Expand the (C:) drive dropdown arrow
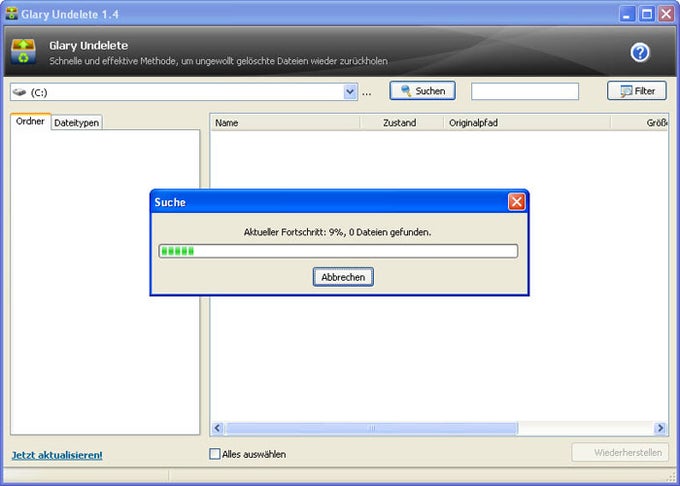The height and width of the screenshot is (486, 680). tap(350, 92)
